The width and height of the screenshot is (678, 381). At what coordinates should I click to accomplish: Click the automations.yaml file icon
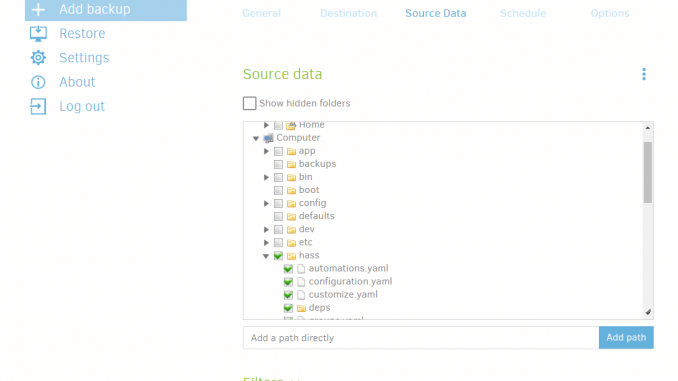click(301, 269)
